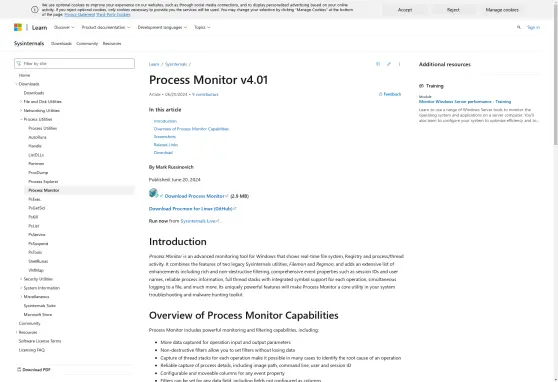The width and height of the screenshot is (558, 382).
Task: Click the 9 contributors link
Action: (205, 94)
